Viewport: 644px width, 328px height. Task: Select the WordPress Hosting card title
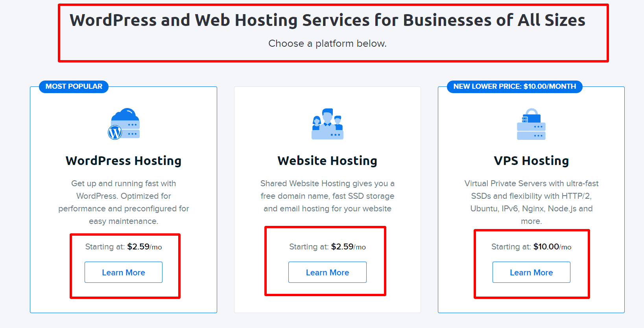coord(124,161)
